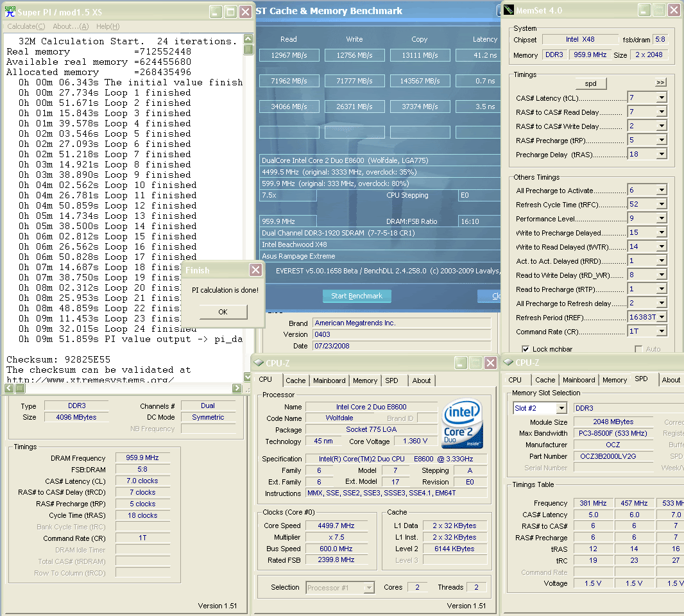Screen dimensions: 684x616
Task: Open the CAS# Latency (tCL) dropdown
Action: click(662, 98)
